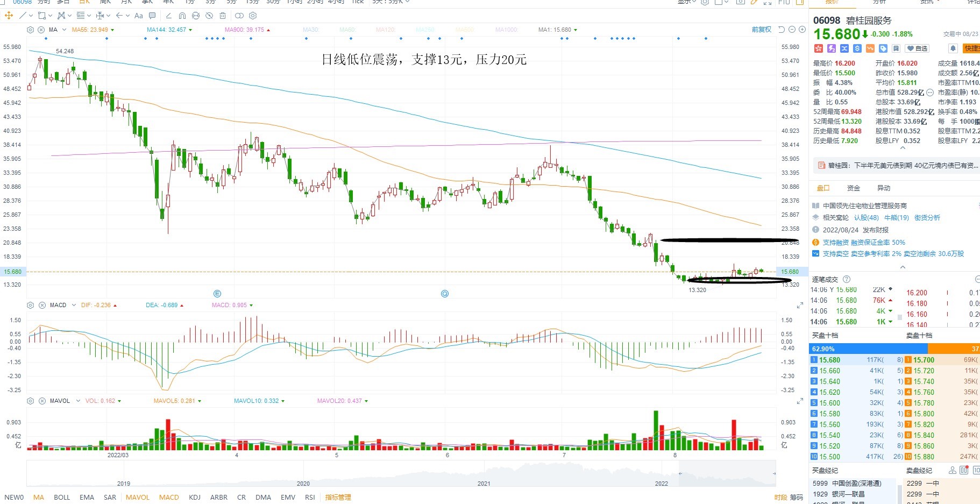
Task: Click the 2021 area on timeline navigator
Action: point(484,483)
